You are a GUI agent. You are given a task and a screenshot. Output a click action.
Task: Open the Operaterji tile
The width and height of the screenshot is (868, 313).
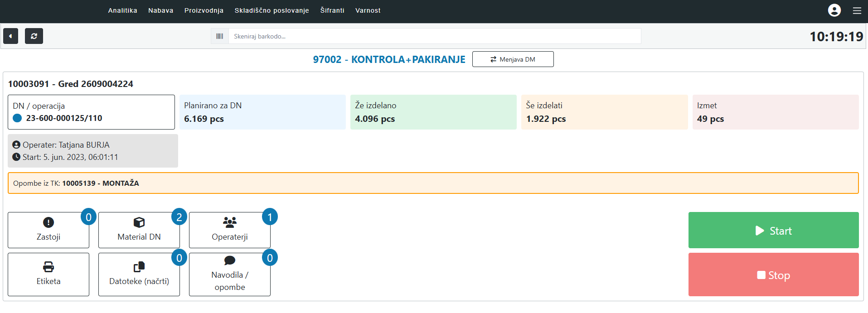(230, 230)
